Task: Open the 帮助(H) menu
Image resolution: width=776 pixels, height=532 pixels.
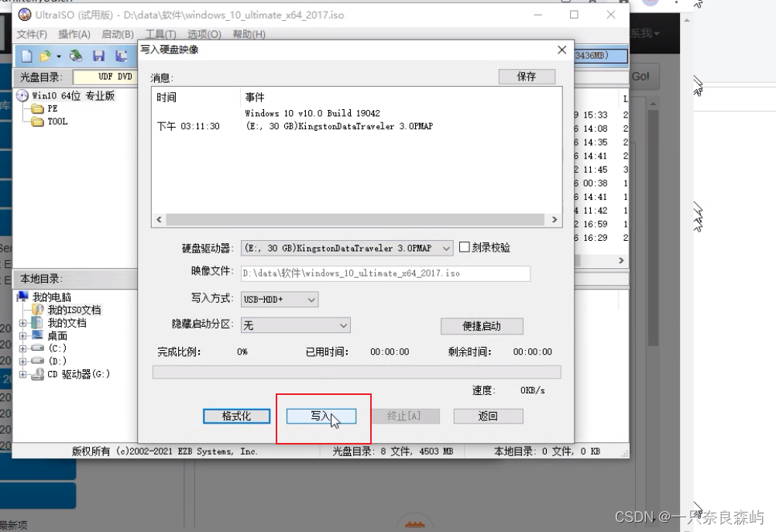Action: pyautogui.click(x=249, y=34)
